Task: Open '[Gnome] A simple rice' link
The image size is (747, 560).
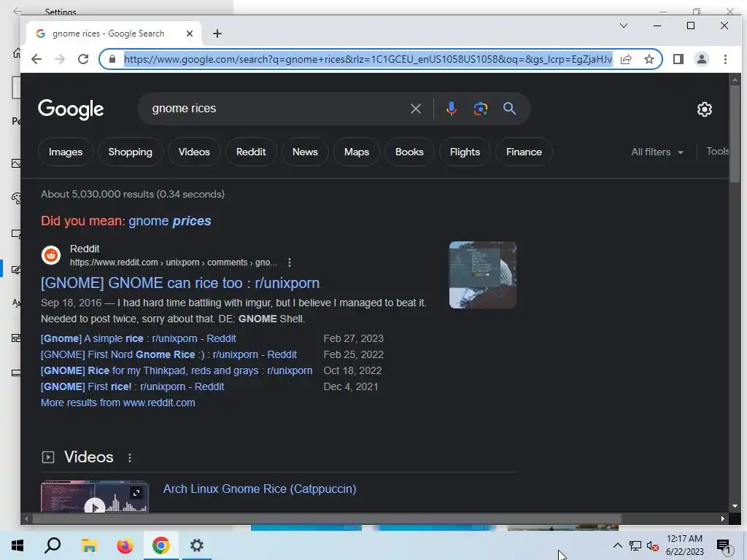Action: (x=138, y=338)
